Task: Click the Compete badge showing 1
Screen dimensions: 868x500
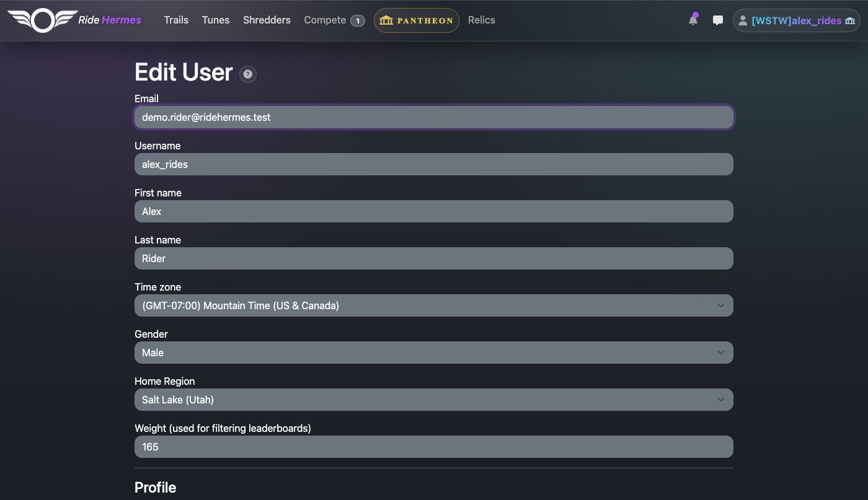Action: [x=358, y=20]
